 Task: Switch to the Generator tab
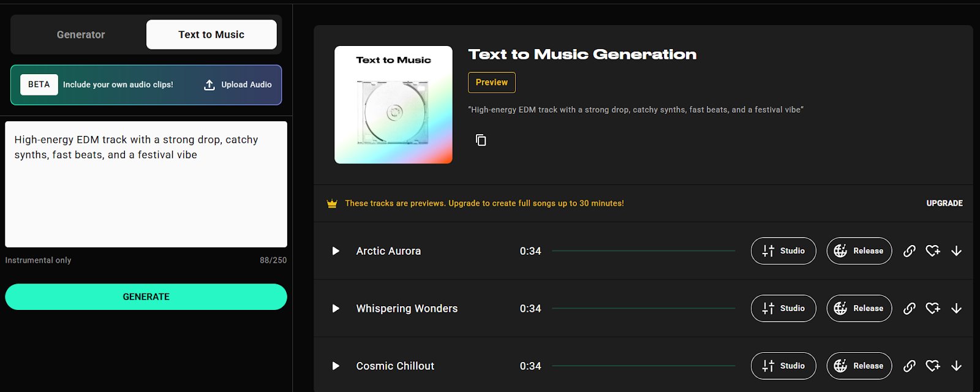[81, 35]
